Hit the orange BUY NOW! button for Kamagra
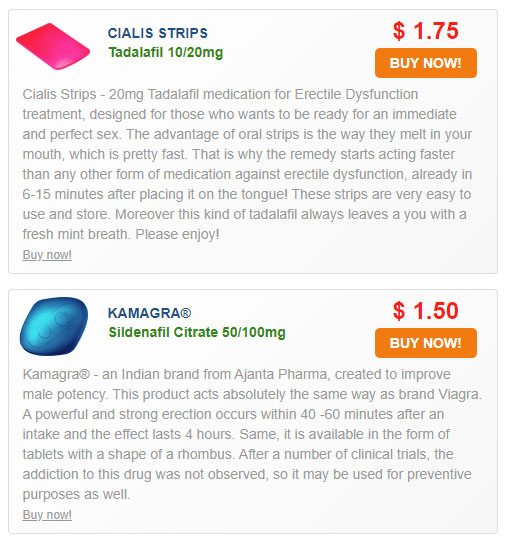Viewport: 505px width, 541px height. click(x=426, y=343)
